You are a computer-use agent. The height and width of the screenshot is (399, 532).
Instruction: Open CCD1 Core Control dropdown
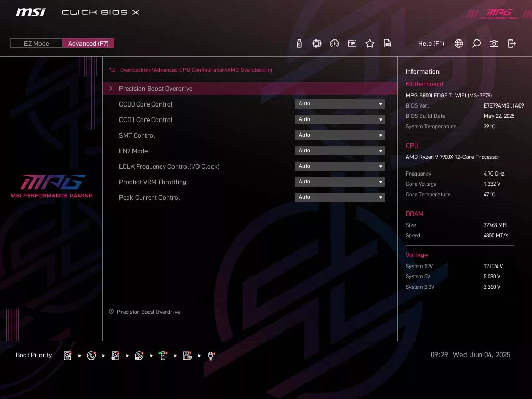pyautogui.click(x=340, y=119)
